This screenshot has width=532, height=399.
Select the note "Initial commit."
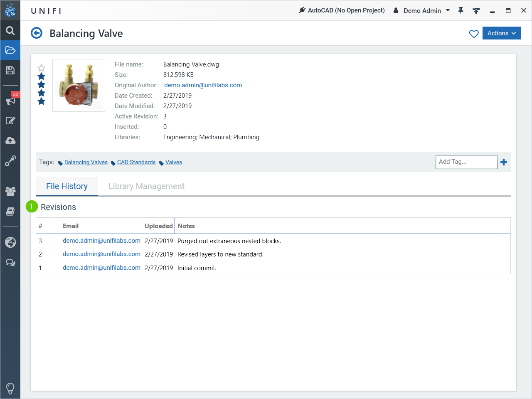coord(197,268)
